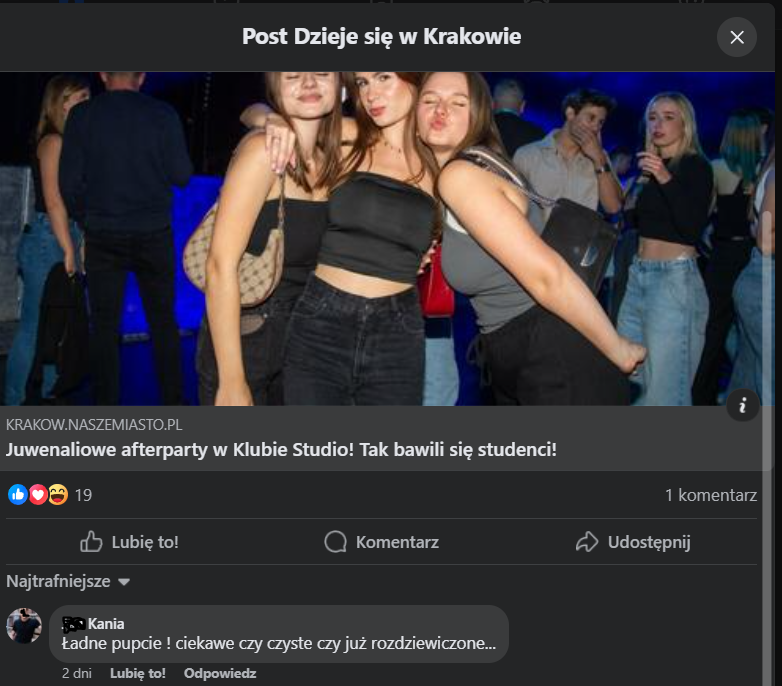
Task: Click the "1 komentarz" link
Action: click(710, 494)
